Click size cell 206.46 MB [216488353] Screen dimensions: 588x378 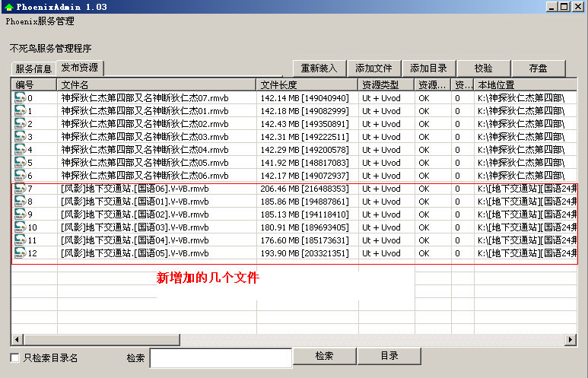click(x=304, y=189)
